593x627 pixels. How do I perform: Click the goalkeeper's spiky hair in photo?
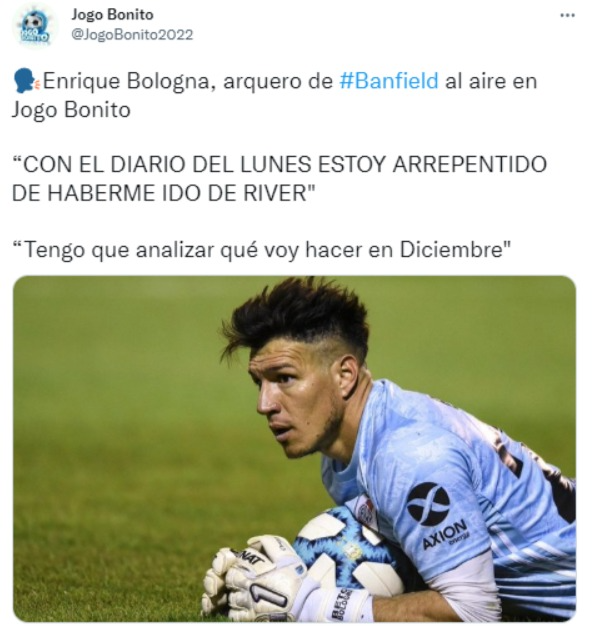coord(296,316)
